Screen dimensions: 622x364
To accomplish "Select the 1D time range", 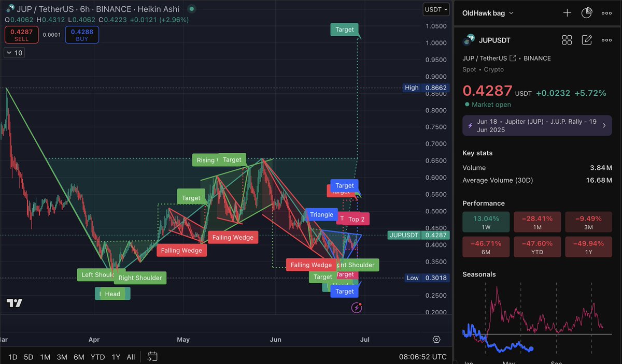I will (x=13, y=357).
